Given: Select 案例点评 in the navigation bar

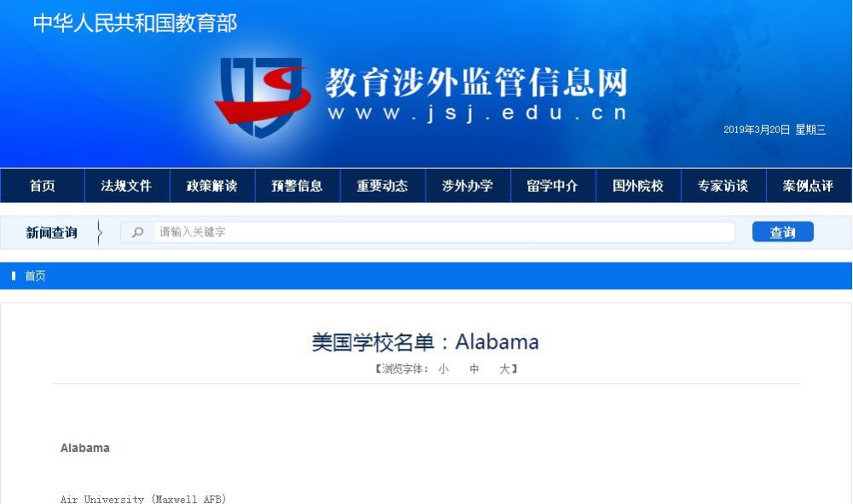Looking at the screenshot, I should click(809, 186).
